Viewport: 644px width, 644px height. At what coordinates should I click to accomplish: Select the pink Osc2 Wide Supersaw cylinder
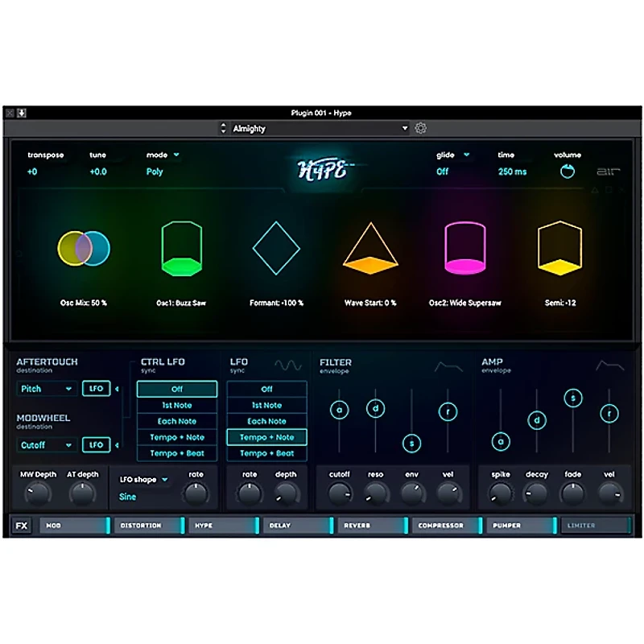coord(464,248)
